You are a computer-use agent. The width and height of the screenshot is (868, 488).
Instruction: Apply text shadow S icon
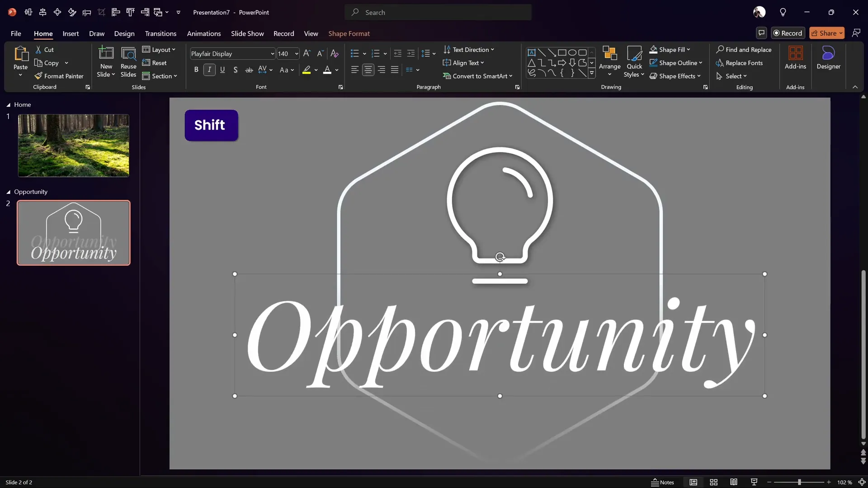[236, 70]
